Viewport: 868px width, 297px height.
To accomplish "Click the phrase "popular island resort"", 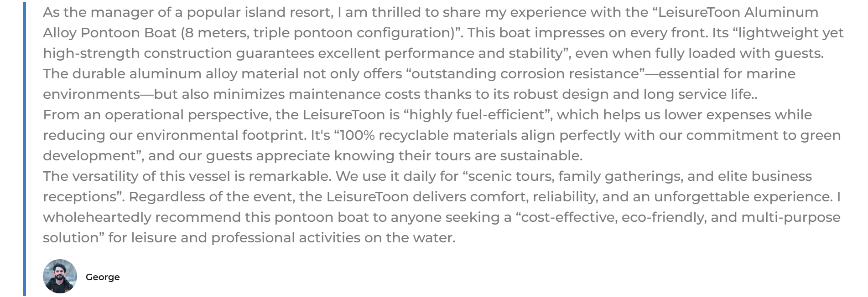I will click(x=260, y=12).
